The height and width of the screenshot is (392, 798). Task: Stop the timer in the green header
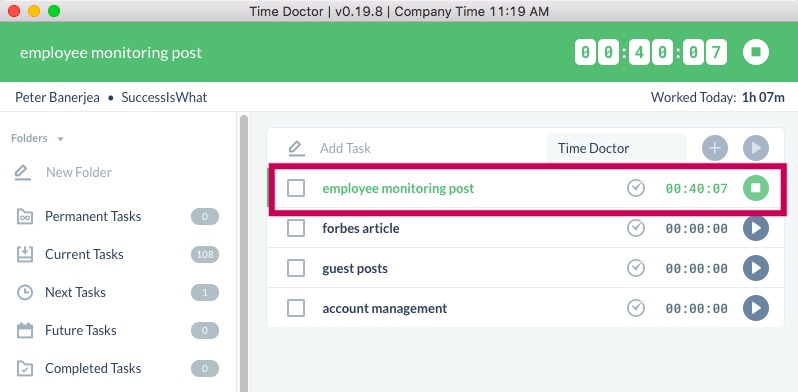click(756, 52)
